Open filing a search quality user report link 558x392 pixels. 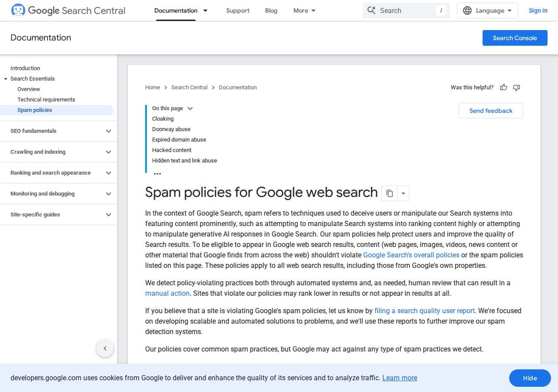point(425,311)
